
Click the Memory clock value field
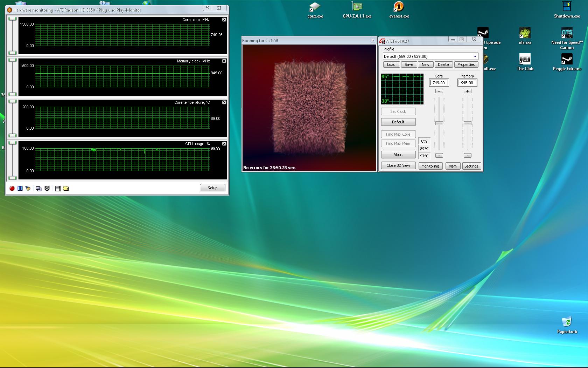pyautogui.click(x=467, y=83)
